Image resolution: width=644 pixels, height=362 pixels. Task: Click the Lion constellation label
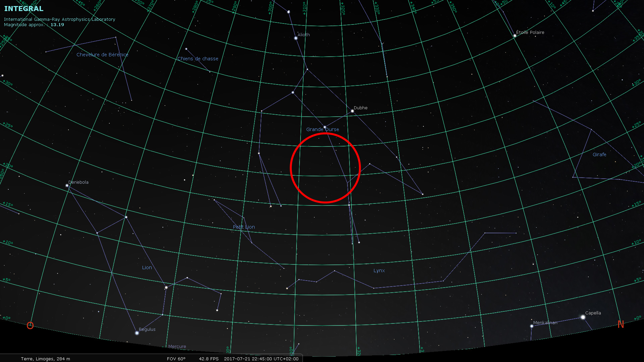147,267
